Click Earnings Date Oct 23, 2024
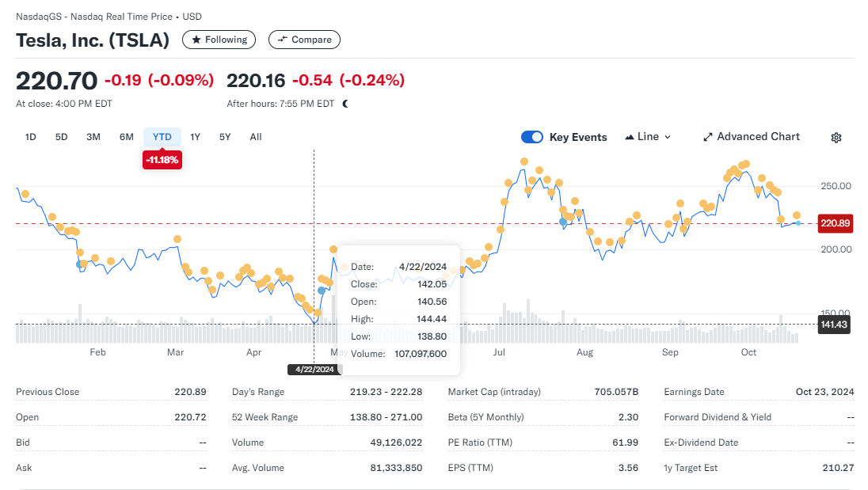Viewport: 868px width, 490px height. (x=824, y=392)
